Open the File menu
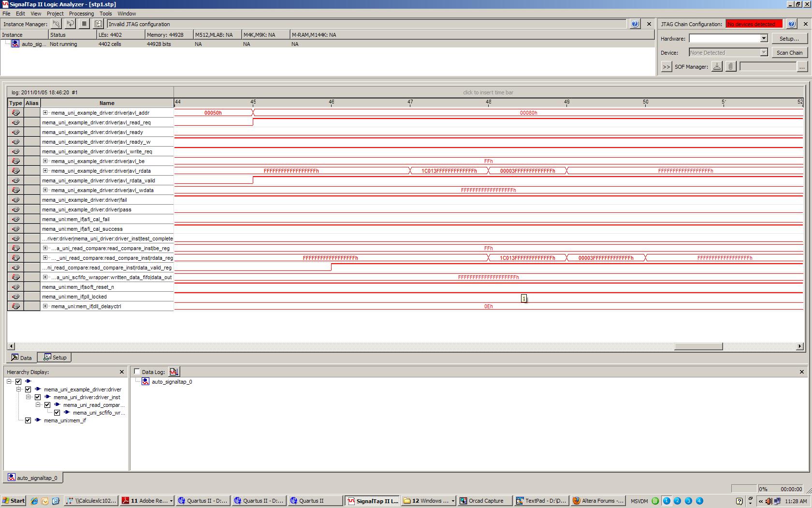The height and width of the screenshot is (508, 812). 6,14
